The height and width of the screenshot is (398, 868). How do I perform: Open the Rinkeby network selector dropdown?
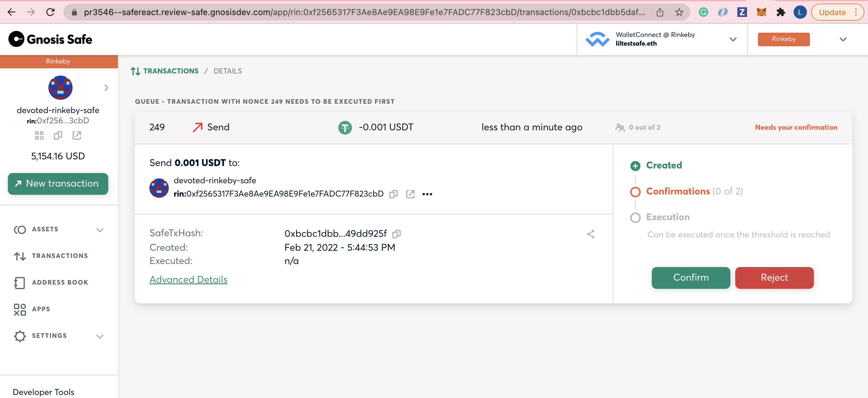pyautogui.click(x=843, y=39)
